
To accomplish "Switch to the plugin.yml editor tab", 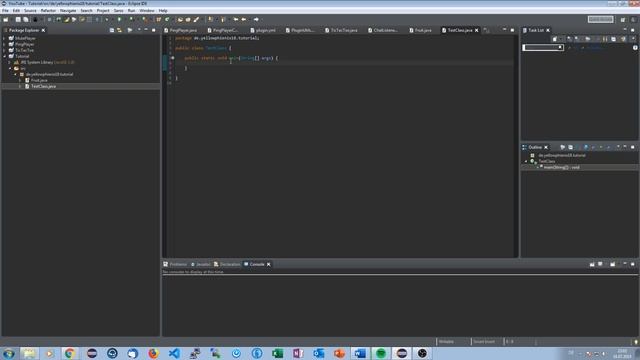I will 263,30.
